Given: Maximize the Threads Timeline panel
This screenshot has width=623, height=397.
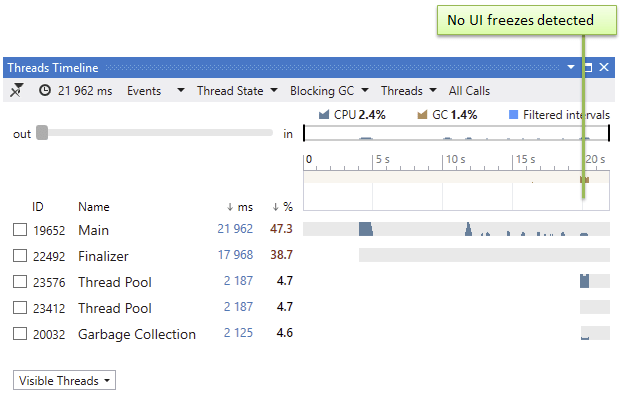Looking at the screenshot, I should [x=588, y=67].
